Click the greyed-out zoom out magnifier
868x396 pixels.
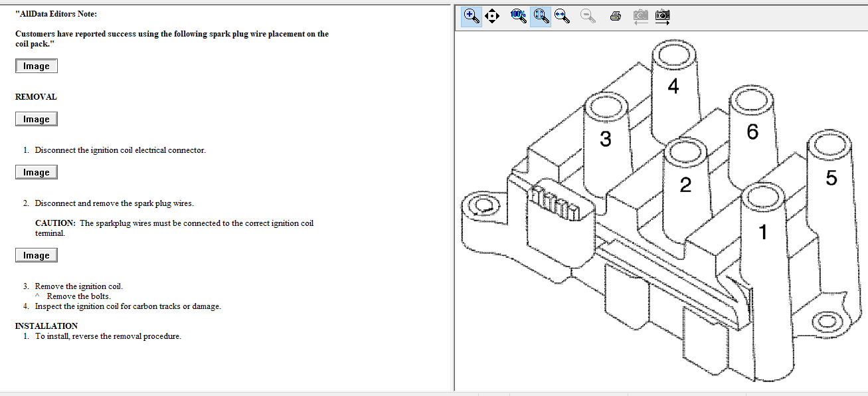(588, 16)
